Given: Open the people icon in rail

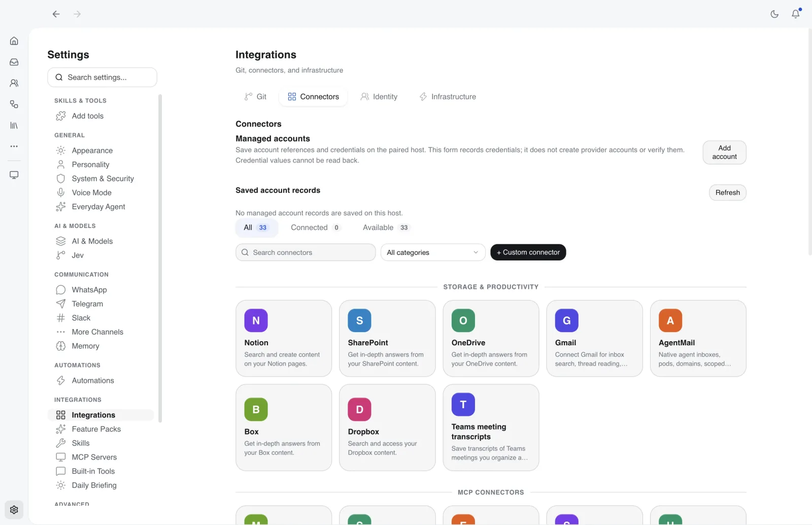Looking at the screenshot, I should tap(14, 83).
